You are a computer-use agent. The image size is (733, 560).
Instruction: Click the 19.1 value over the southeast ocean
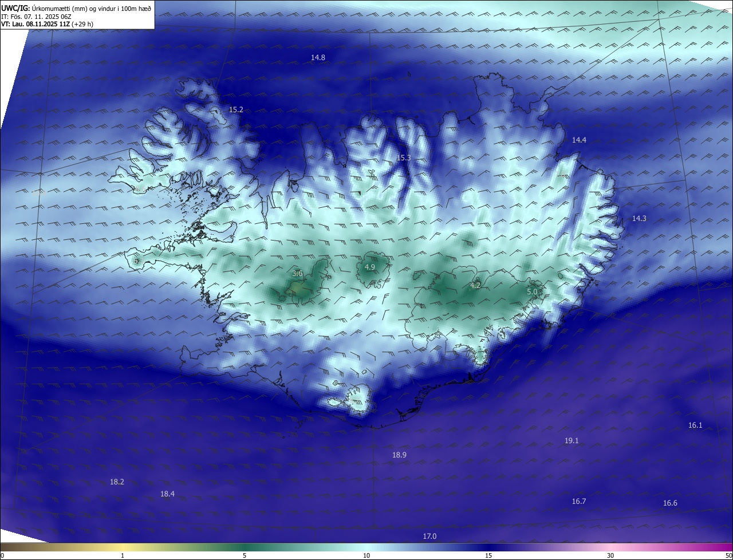click(572, 441)
